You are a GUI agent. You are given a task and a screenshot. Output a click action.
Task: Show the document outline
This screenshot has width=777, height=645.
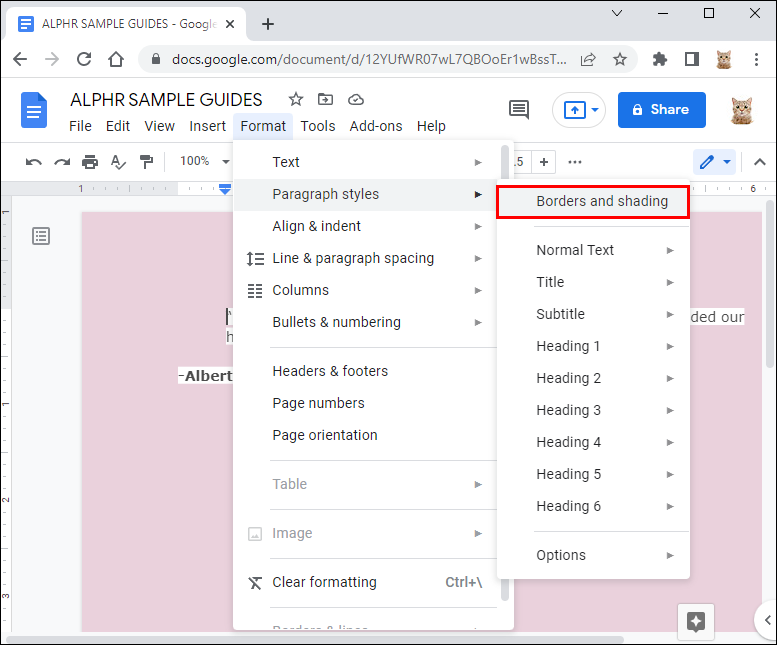click(41, 236)
